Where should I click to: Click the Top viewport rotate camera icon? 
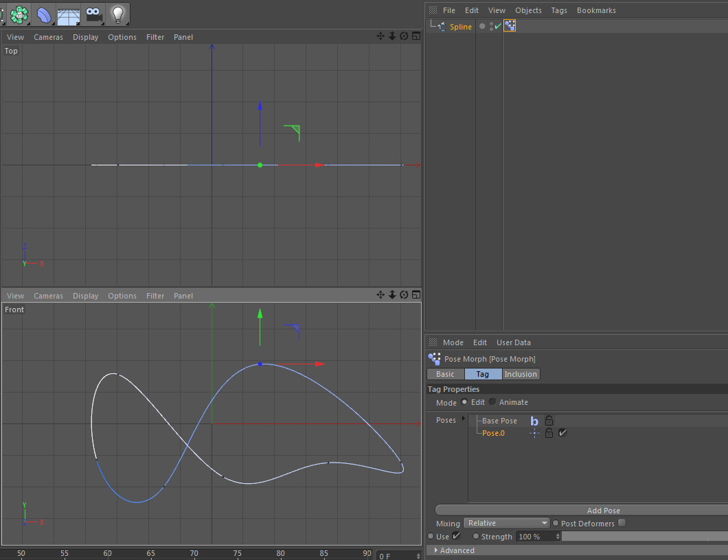tap(404, 36)
